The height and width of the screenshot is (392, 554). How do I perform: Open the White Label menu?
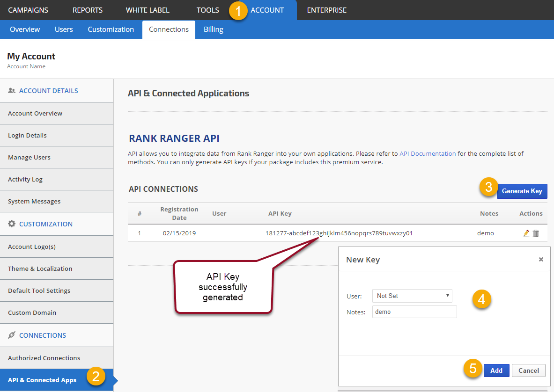click(148, 10)
